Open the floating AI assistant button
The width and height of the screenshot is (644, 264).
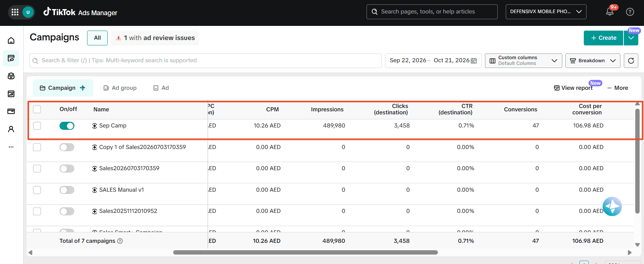(x=612, y=206)
